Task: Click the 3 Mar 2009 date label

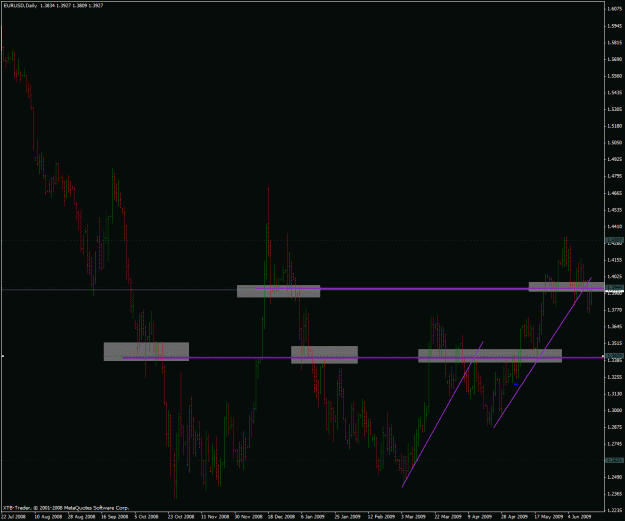Action: (413, 517)
